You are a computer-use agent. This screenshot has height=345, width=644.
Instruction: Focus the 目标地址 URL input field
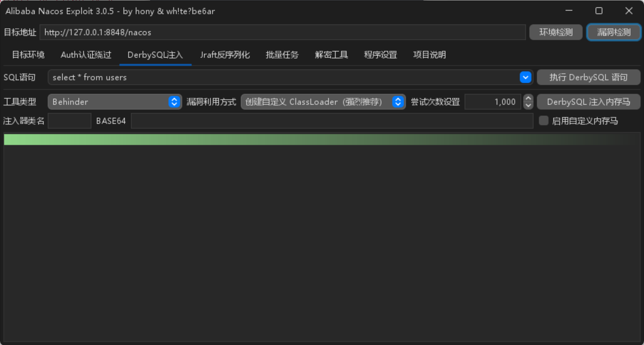282,32
